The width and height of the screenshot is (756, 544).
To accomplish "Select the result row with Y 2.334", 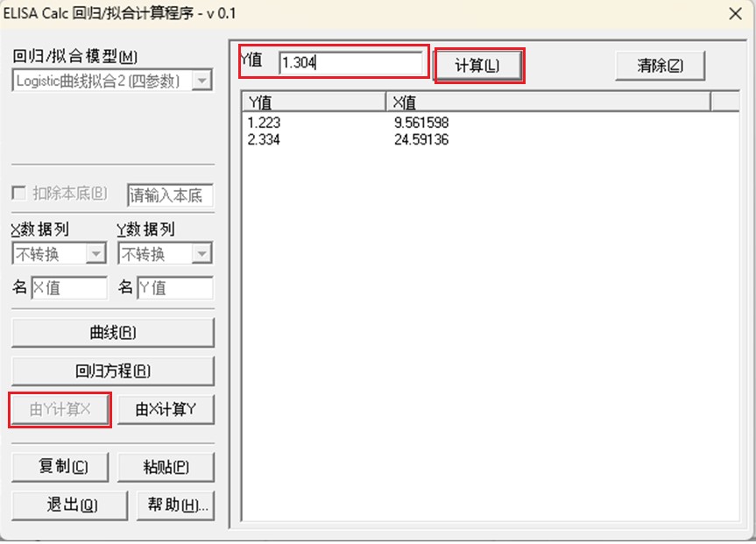I will tap(350, 139).
